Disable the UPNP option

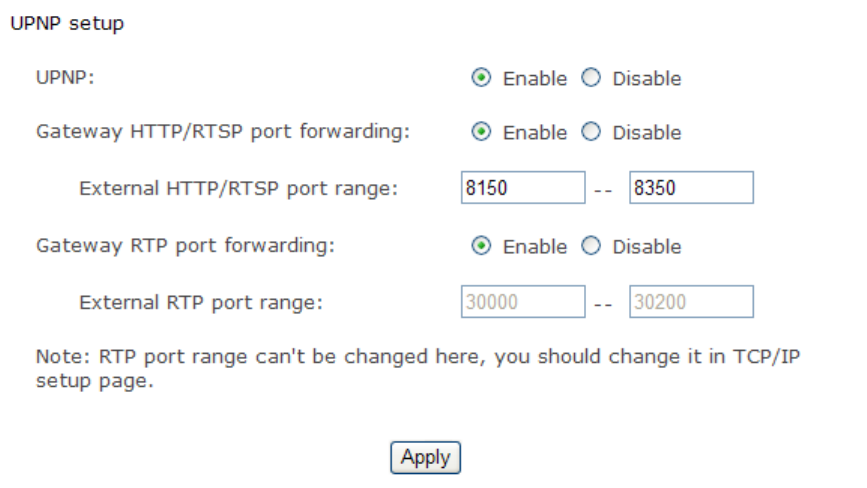590,79
